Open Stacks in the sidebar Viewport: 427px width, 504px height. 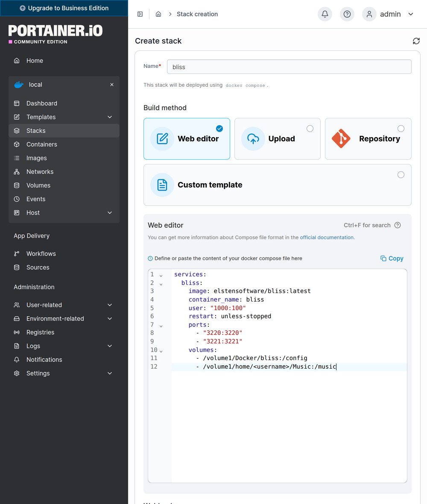(x=64, y=131)
